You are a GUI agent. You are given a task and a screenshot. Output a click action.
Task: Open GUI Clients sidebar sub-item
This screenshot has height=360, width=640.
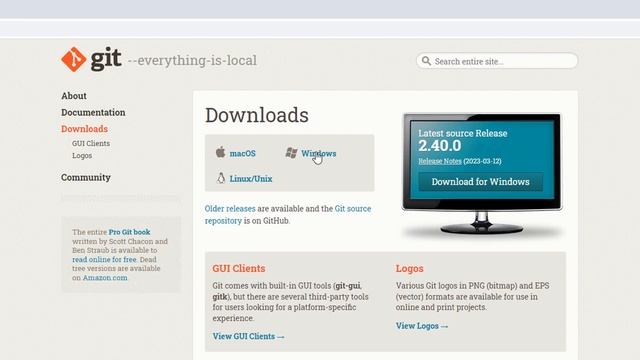(91, 143)
